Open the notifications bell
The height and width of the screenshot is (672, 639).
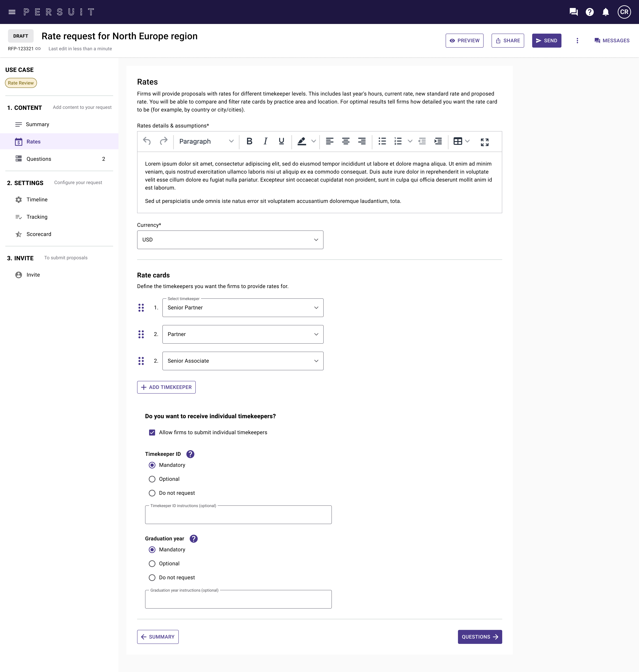click(605, 12)
